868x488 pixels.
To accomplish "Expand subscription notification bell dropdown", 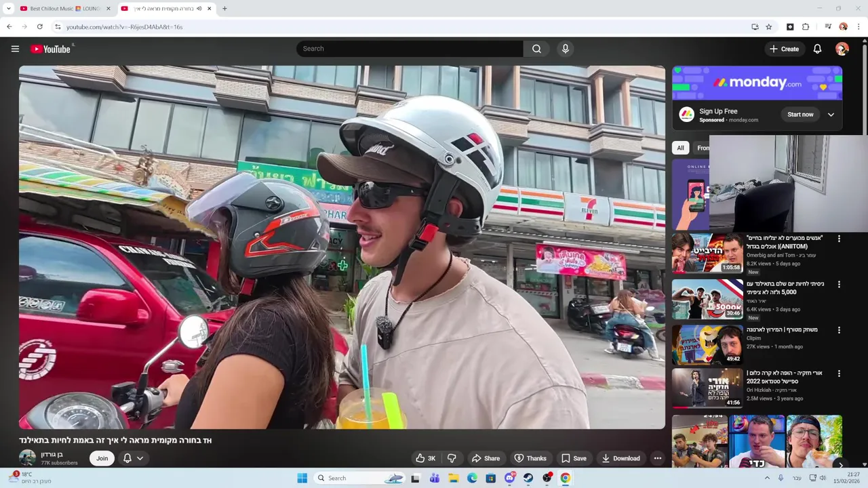I will click(x=133, y=458).
